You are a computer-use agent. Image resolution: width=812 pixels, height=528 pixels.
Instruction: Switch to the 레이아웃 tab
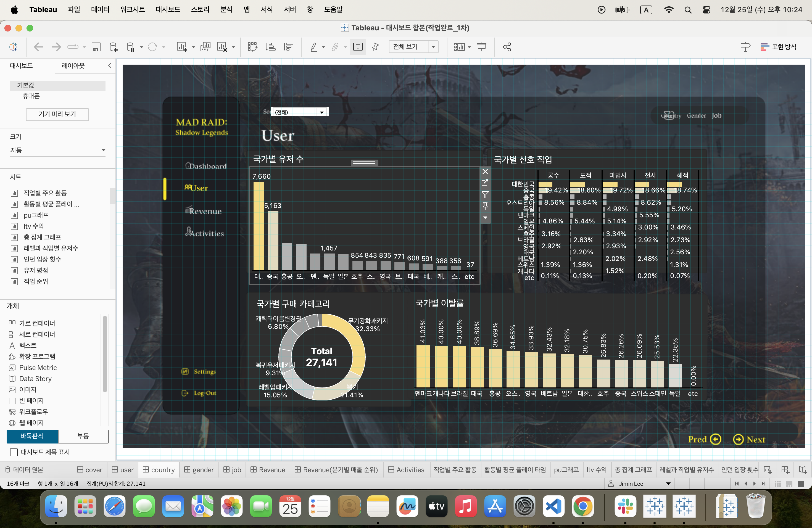(73, 65)
